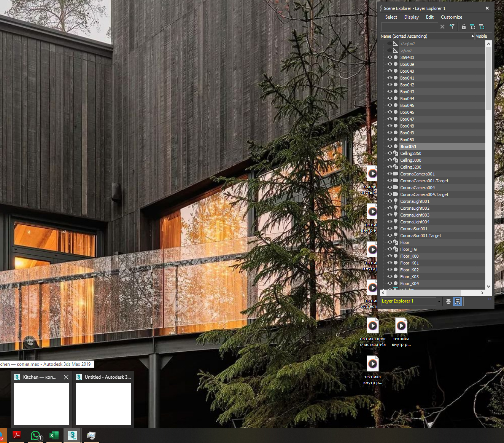Open the advanced filter funnel icon
The width and height of the screenshot is (504, 443).
tap(452, 27)
